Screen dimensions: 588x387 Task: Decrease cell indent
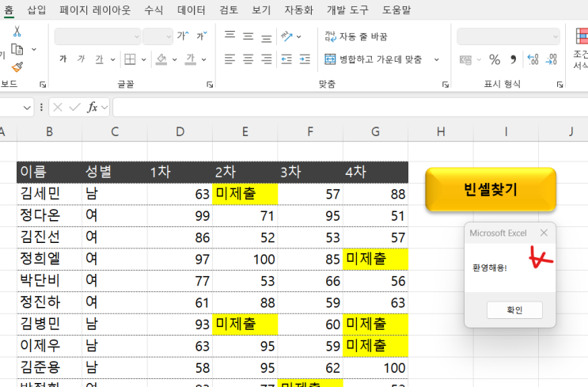pos(286,59)
